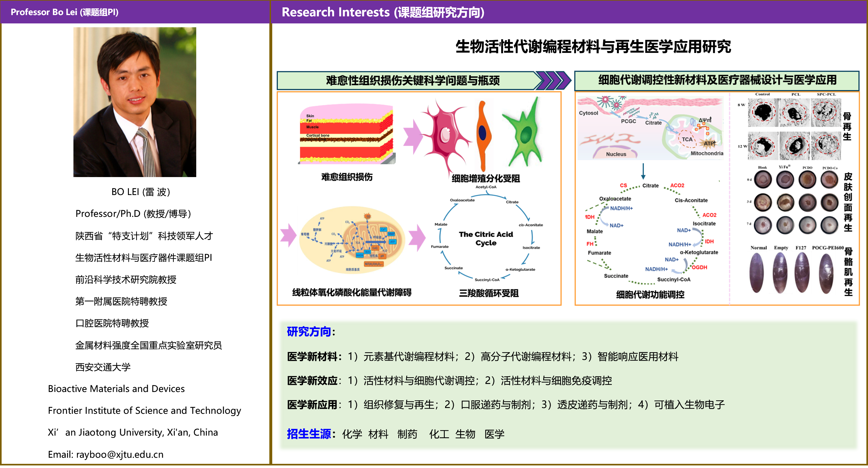Click the label 难愈组织损伤
The width and height of the screenshot is (868, 468).
[347, 177]
